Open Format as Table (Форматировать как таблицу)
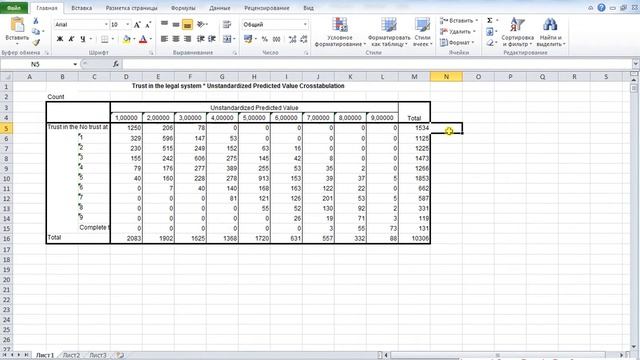 [389, 32]
